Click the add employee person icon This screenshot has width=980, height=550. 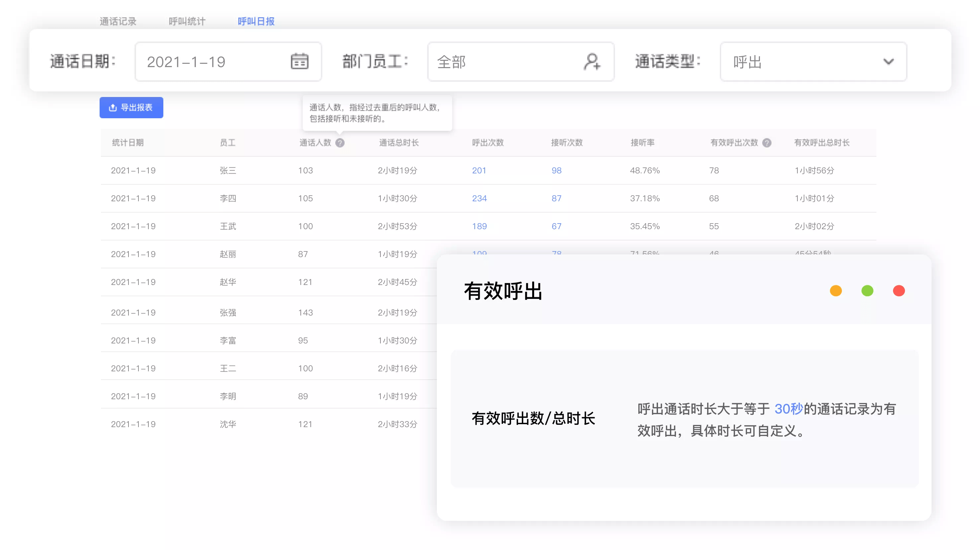click(592, 62)
